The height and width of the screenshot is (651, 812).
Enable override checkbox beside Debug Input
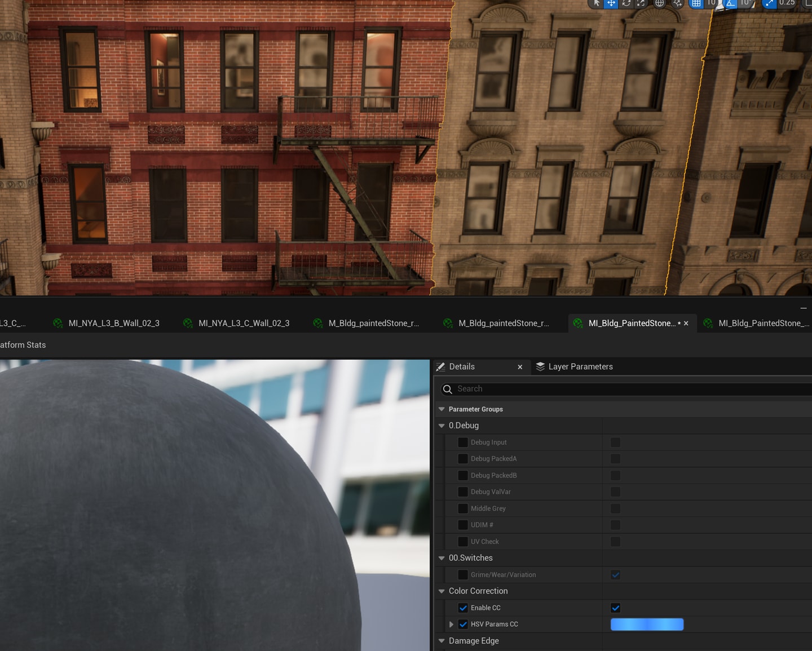point(463,442)
